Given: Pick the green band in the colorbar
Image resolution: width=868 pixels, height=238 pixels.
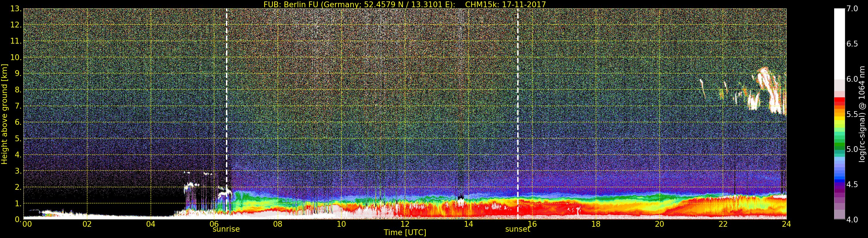Looking at the screenshot, I should [839, 145].
